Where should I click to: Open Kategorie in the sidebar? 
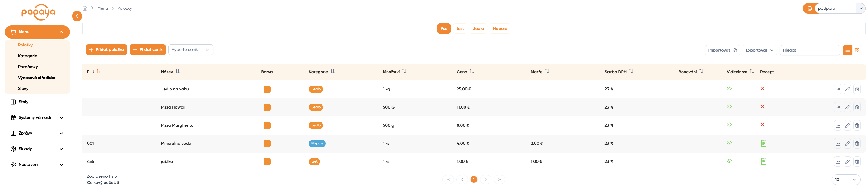coord(28,56)
